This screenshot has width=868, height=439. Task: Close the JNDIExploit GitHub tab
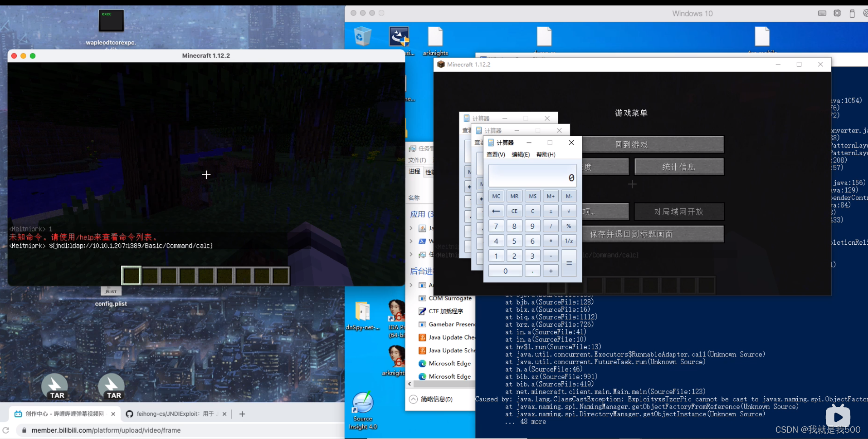[224, 414]
